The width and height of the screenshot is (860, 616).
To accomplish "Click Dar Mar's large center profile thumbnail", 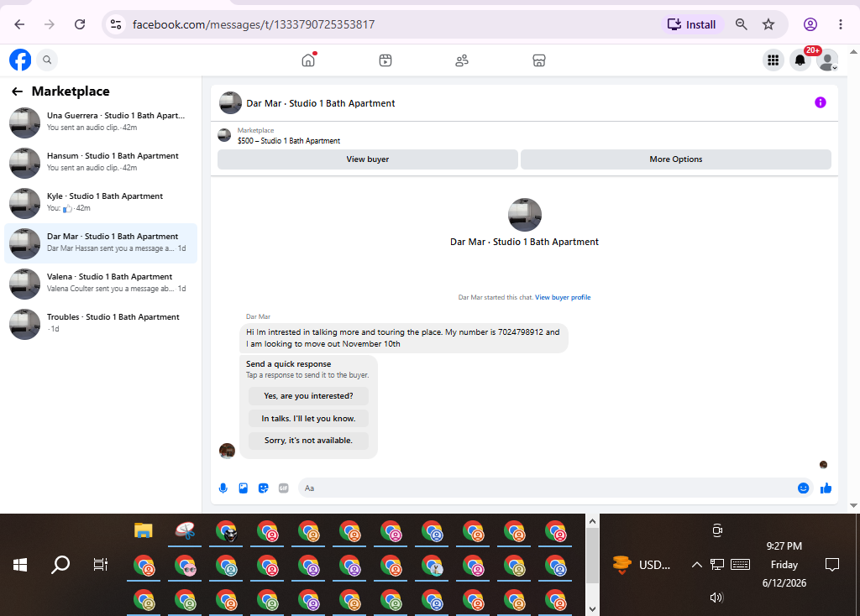I will coord(525,215).
